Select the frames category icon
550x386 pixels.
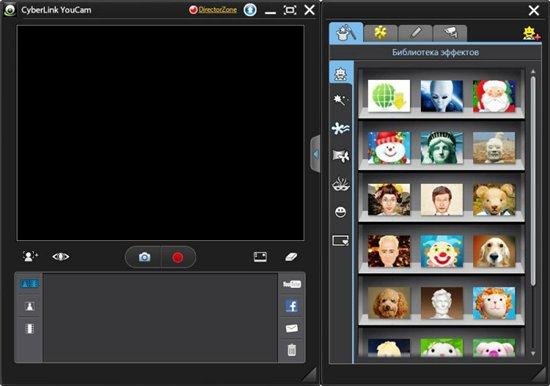click(x=341, y=241)
